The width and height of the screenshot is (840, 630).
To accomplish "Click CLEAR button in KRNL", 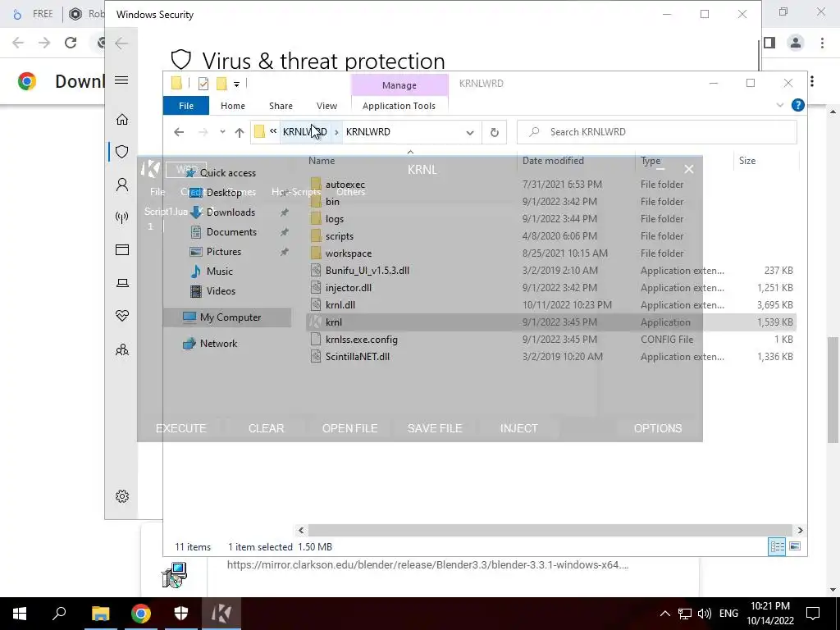I will 267,428.
